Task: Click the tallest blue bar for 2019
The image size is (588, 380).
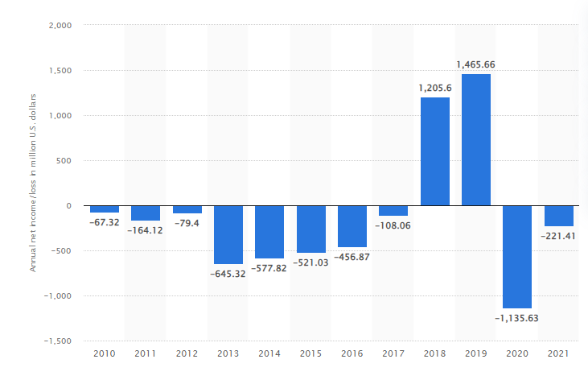Action: click(475, 139)
